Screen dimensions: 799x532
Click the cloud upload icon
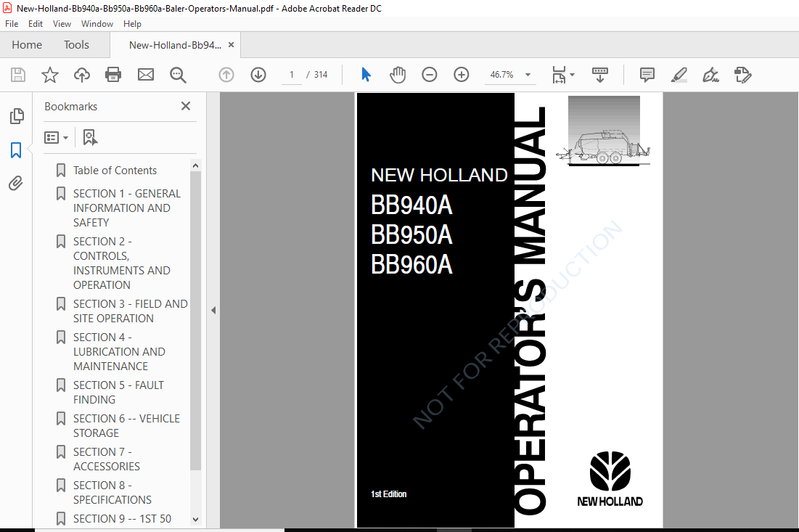[81, 75]
